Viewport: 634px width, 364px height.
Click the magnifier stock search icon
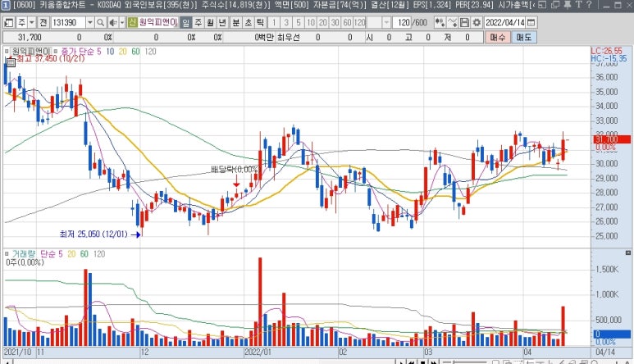(100, 23)
